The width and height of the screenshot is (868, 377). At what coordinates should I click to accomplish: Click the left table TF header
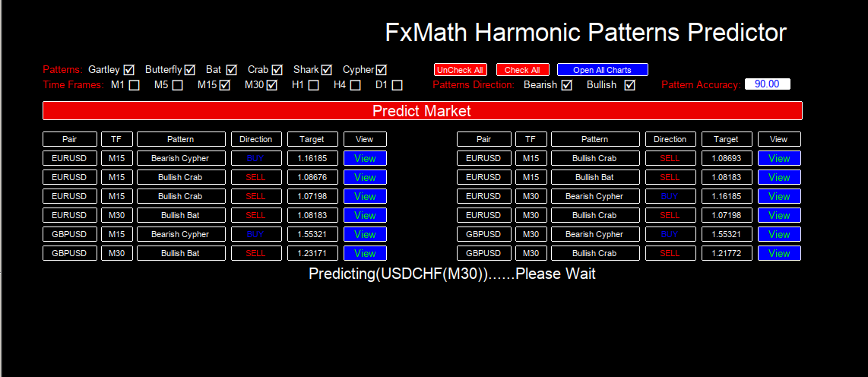click(117, 139)
